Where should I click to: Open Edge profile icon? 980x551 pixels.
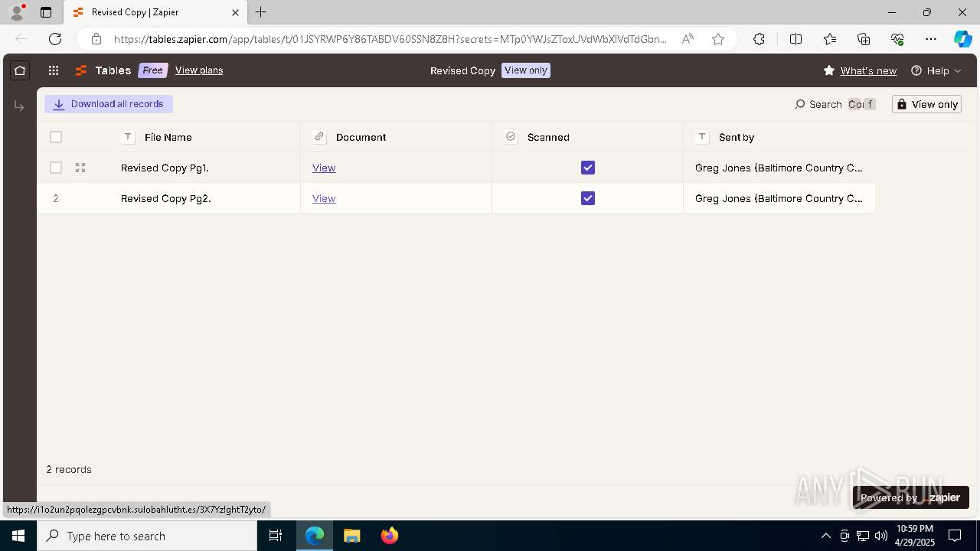[16, 12]
